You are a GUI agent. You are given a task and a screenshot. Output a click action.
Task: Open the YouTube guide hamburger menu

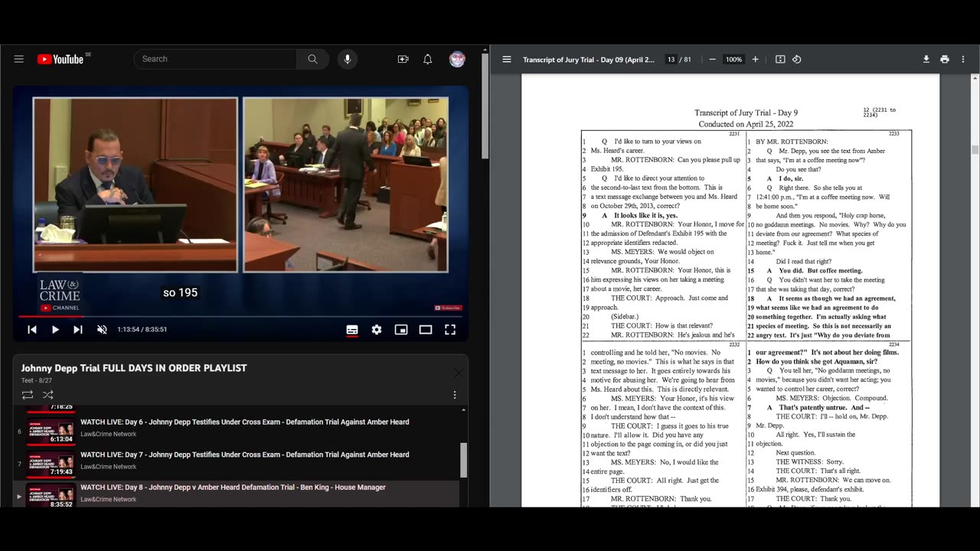(19, 59)
